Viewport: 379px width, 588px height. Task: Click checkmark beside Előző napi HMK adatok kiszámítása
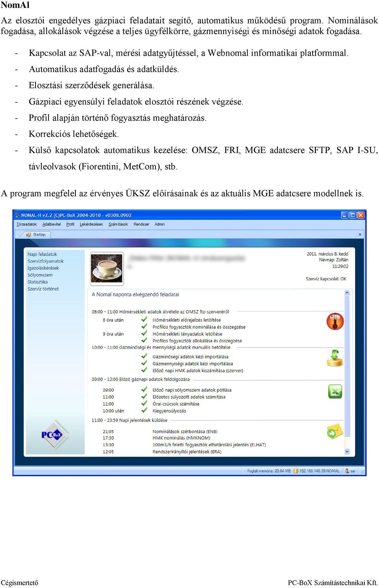click(144, 370)
